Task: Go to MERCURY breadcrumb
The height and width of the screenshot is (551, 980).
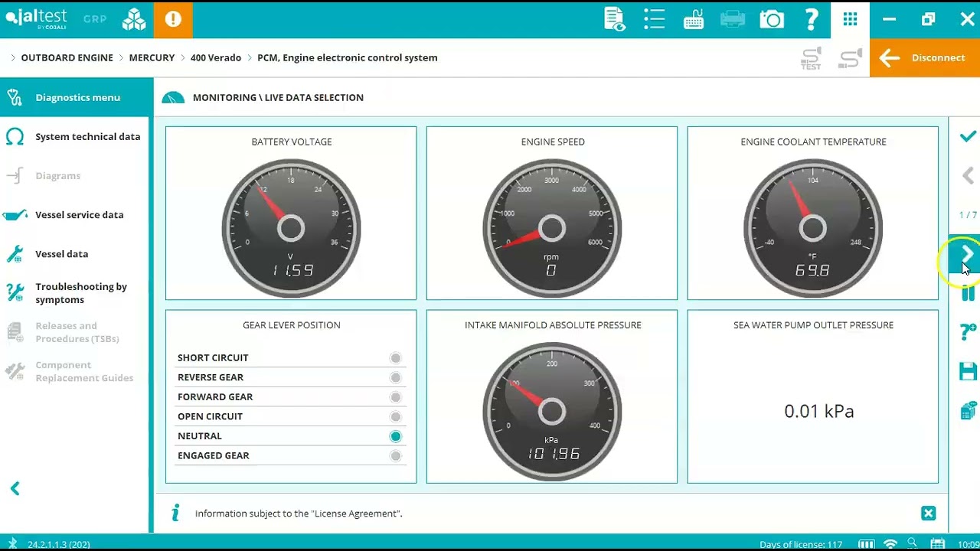Action: click(x=152, y=57)
